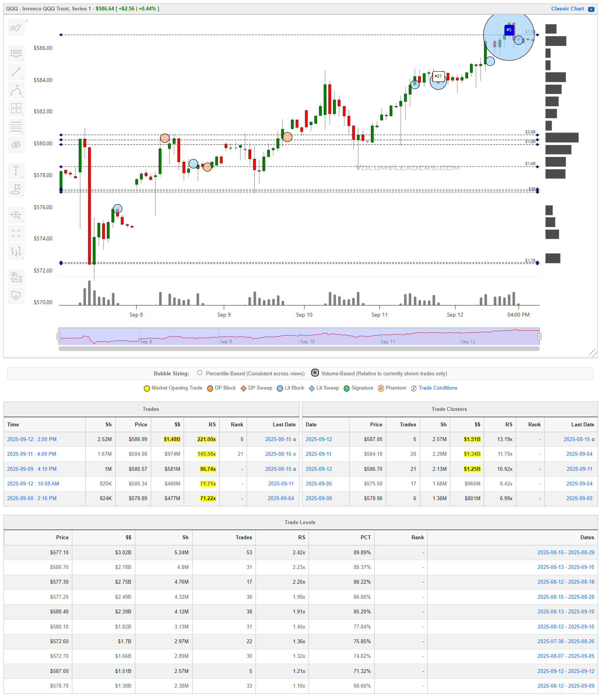Screen dimensions: 600x700
Task: Sort Trade Levels by PCT column
Action: [x=341, y=537]
